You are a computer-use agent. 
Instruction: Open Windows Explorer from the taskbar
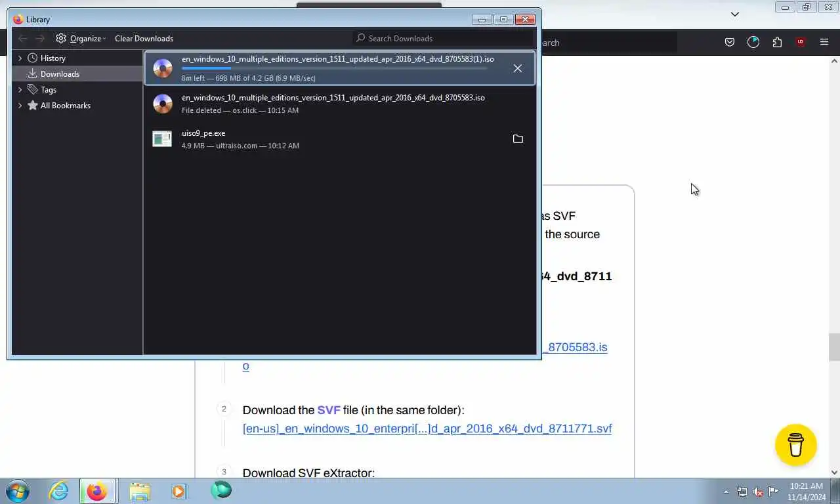point(140,491)
